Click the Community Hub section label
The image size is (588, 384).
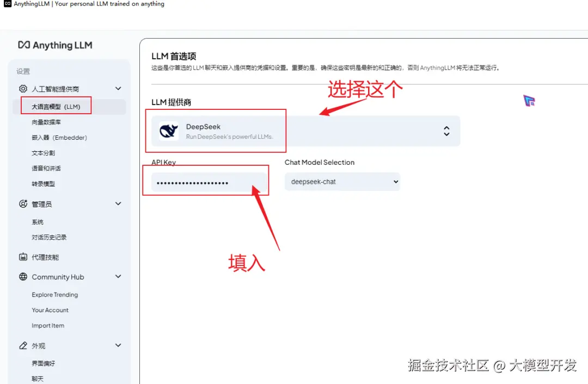click(58, 277)
